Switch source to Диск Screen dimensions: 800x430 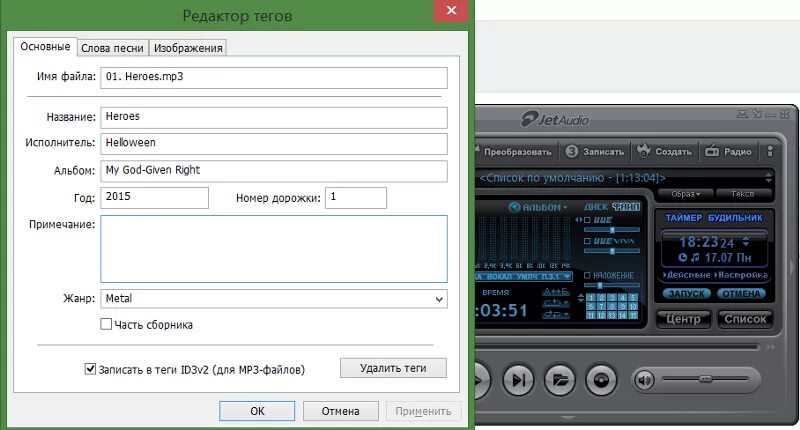(x=596, y=207)
